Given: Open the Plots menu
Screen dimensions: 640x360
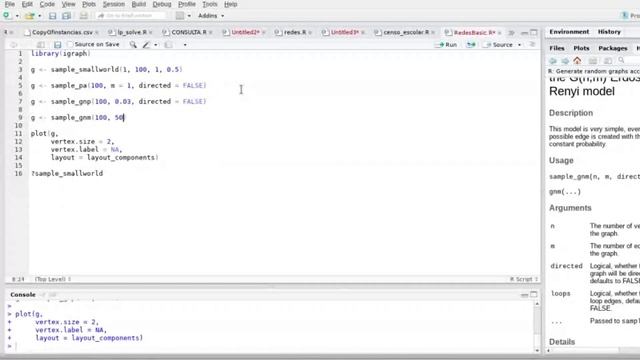Looking at the screenshot, I should (89, 4).
